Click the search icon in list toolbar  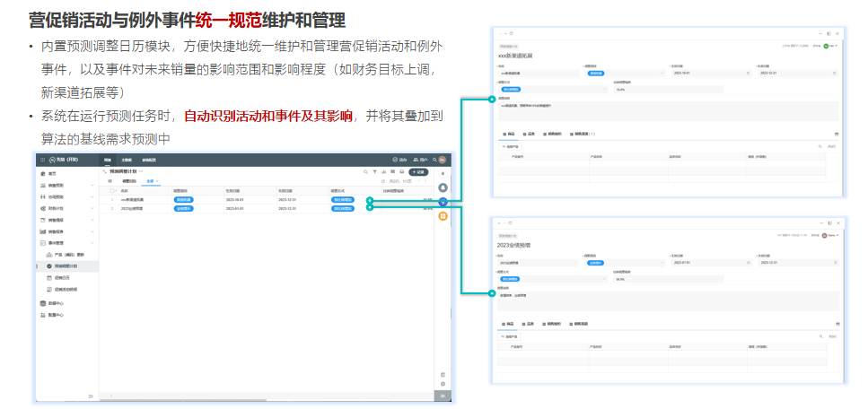point(365,172)
